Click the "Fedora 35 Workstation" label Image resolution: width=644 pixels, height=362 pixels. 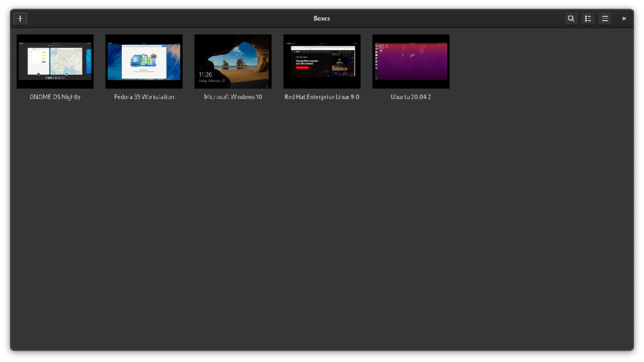point(144,97)
